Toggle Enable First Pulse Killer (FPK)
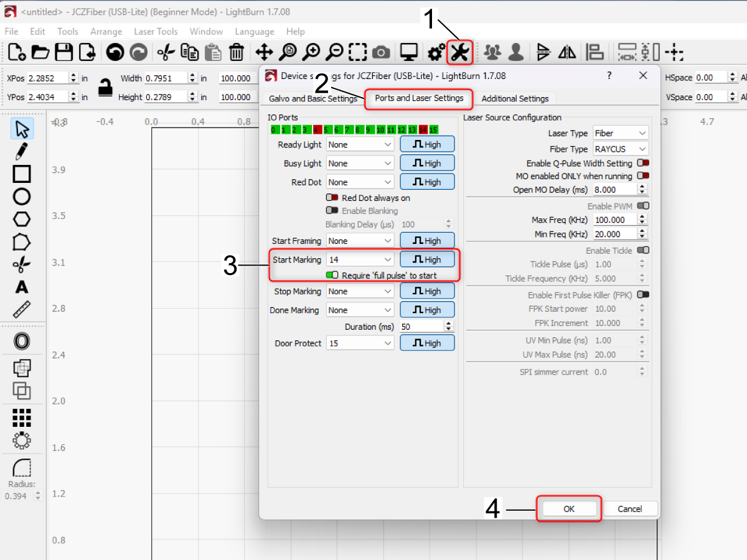Viewport: 747px width, 560px height. point(643,295)
